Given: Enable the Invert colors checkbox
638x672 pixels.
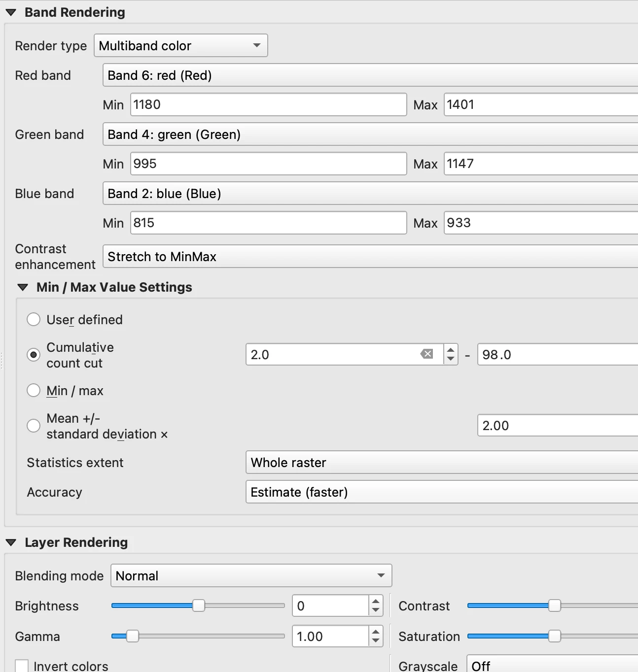Looking at the screenshot, I should [x=22, y=666].
